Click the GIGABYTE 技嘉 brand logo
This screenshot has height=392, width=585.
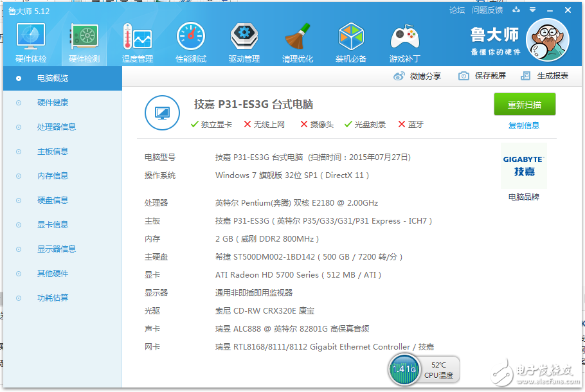tap(524, 166)
